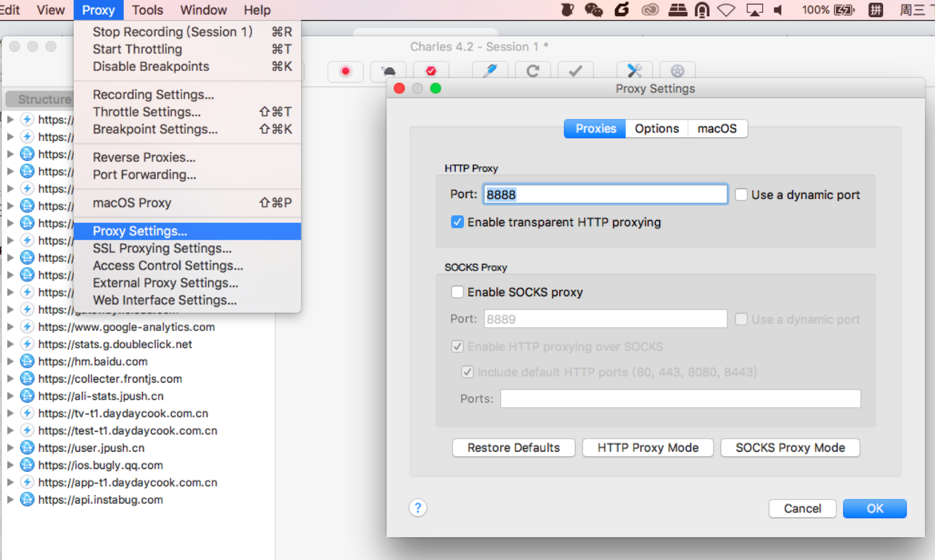Click lightning icon beside tv-t1.daydaycook.com.cn
The image size is (935, 560).
(x=27, y=413)
